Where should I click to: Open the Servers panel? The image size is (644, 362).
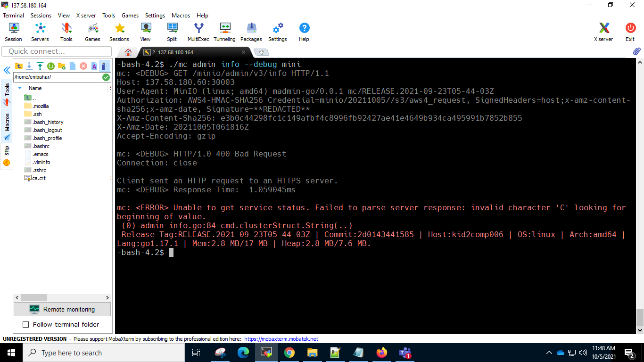click(40, 32)
